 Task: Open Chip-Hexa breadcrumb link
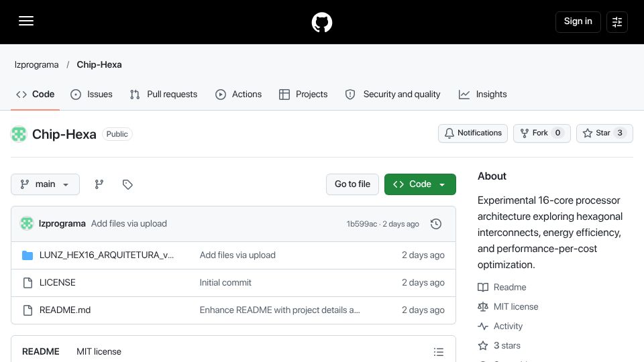(99, 65)
